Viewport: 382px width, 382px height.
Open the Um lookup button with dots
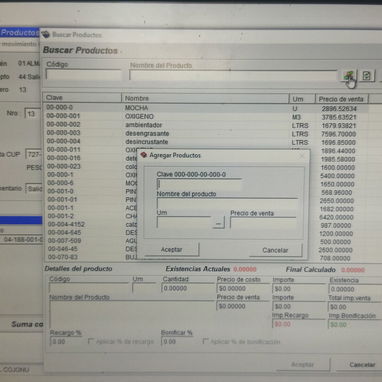pyautogui.click(x=218, y=223)
